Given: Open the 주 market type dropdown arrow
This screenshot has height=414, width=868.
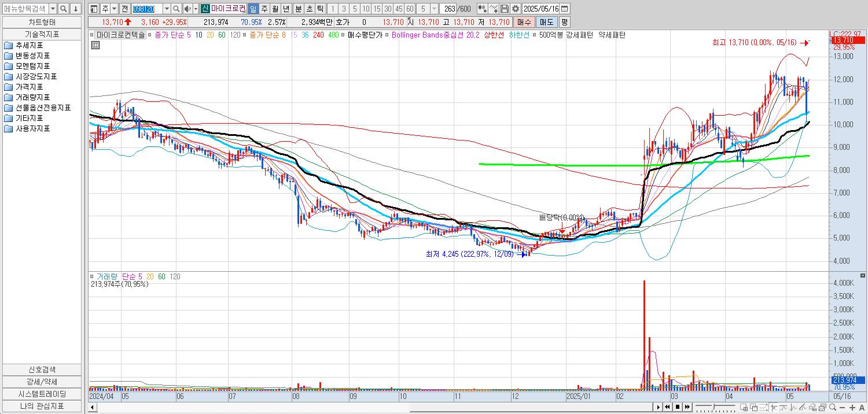Looking at the screenshot, I should point(114,9).
